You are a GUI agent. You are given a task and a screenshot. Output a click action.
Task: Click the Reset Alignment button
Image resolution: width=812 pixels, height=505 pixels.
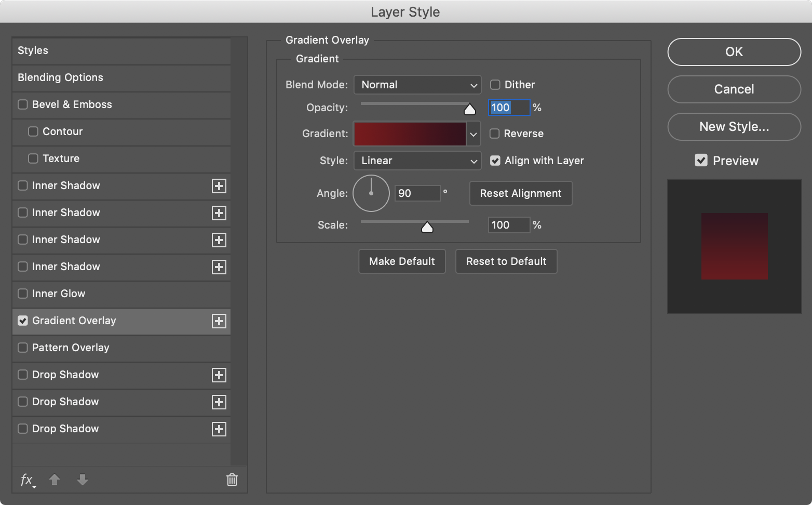[521, 193]
